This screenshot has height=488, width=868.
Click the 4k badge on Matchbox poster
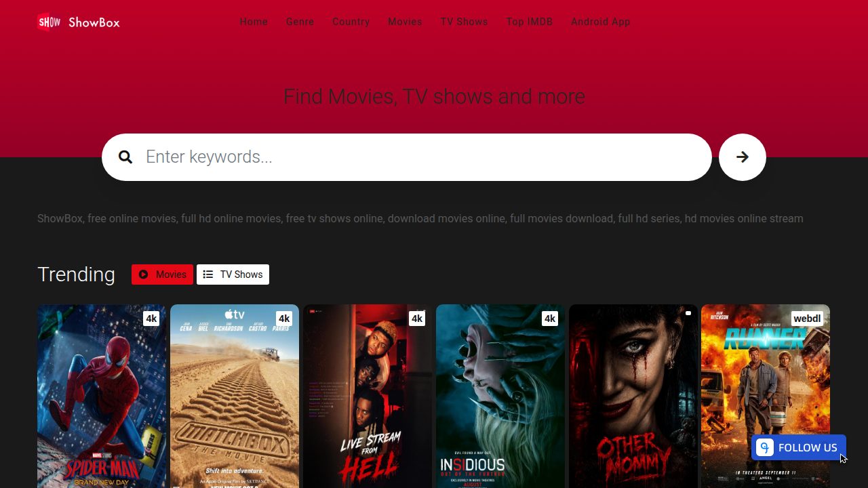tap(284, 319)
